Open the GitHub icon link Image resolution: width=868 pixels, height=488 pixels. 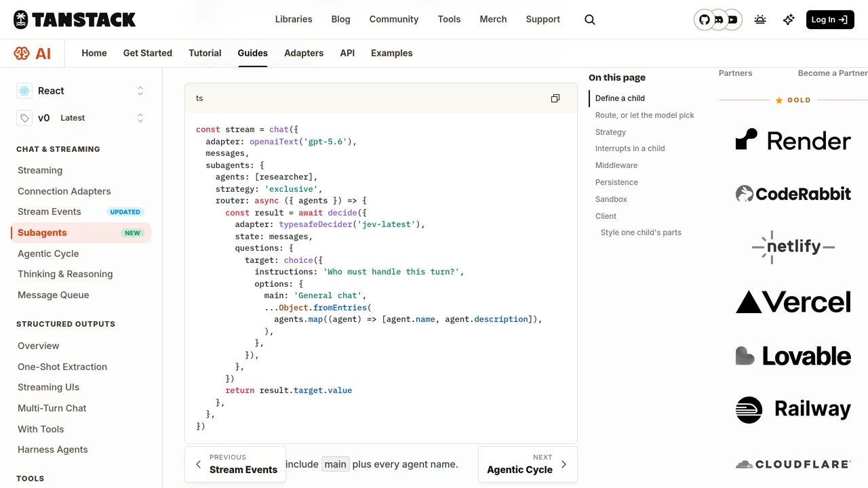tap(705, 20)
